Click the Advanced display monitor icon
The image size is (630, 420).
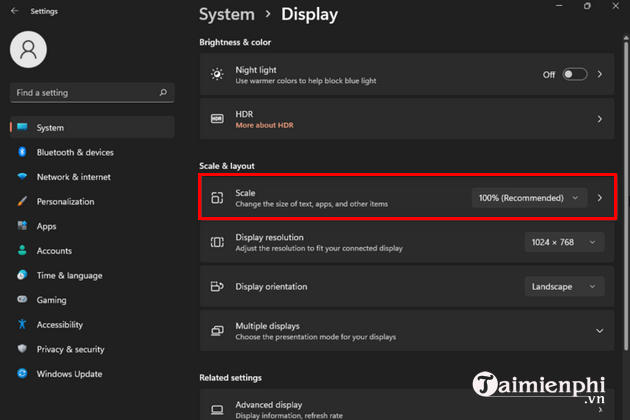pos(217,410)
